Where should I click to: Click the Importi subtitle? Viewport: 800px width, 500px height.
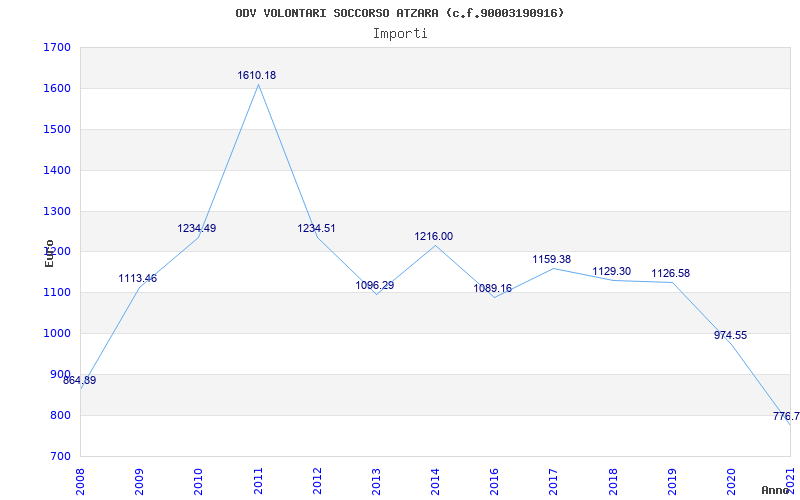pyautogui.click(x=400, y=33)
